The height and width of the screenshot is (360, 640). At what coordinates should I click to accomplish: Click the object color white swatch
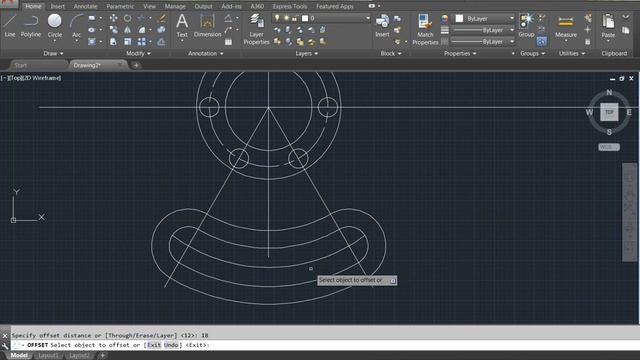459,18
